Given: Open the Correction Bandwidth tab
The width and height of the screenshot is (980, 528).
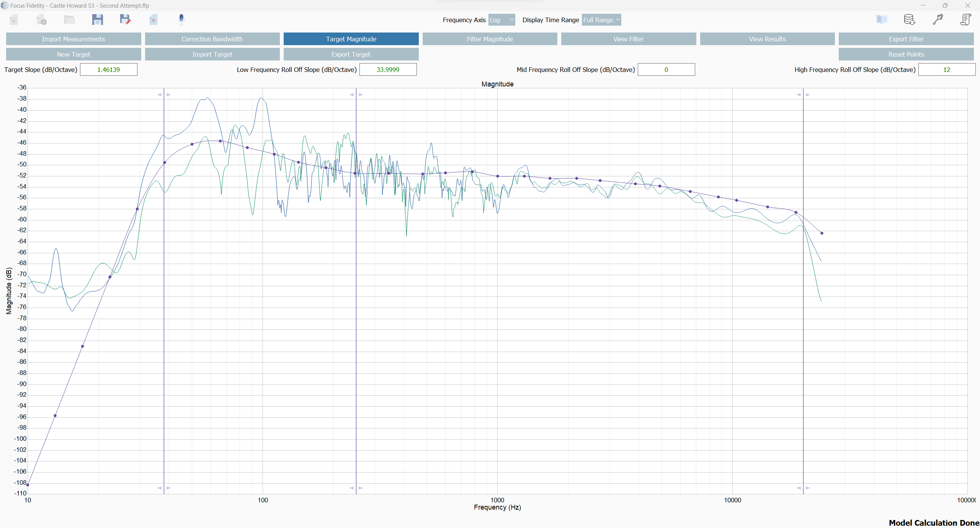Looking at the screenshot, I should click(x=212, y=39).
